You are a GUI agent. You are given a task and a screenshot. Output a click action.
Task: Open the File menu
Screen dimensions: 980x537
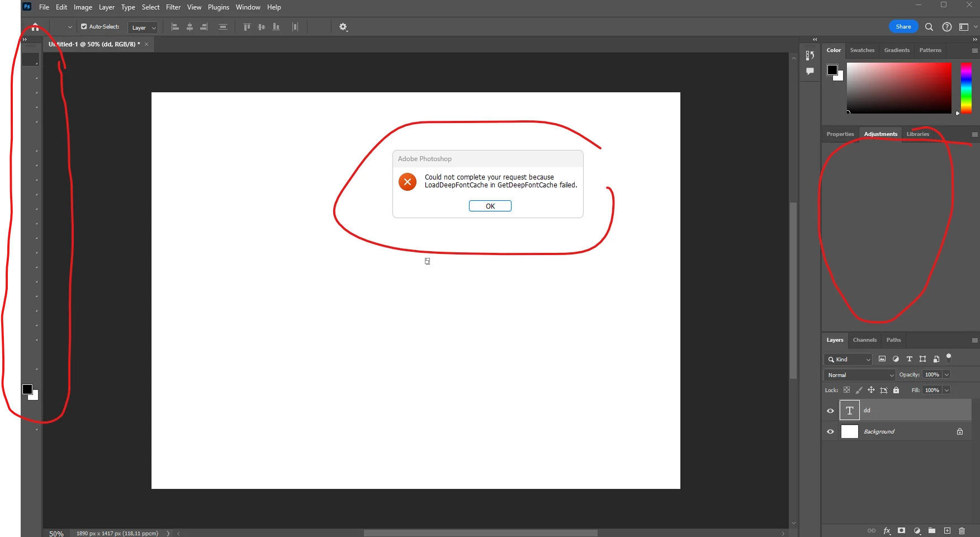click(x=44, y=7)
